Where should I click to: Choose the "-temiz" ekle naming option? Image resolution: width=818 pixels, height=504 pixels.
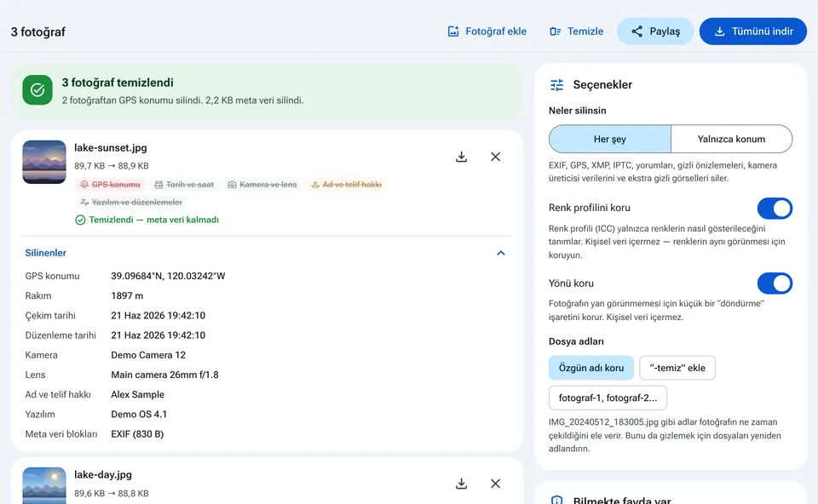tap(677, 368)
